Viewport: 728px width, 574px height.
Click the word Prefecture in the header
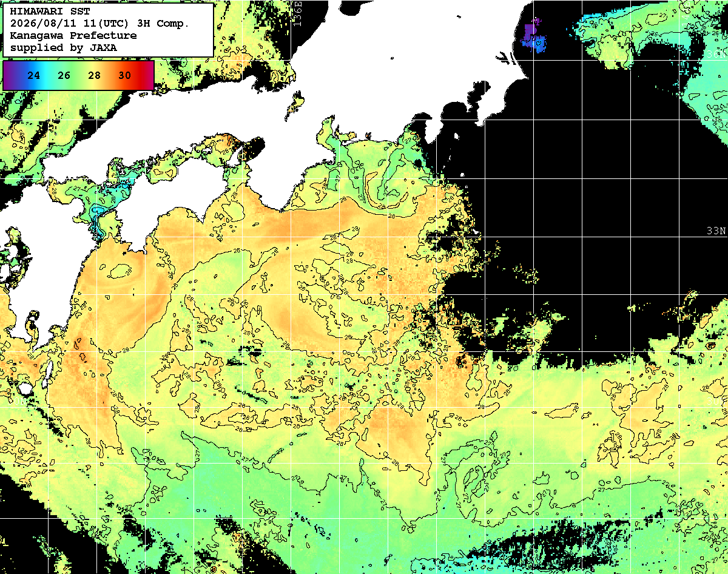pyautogui.click(x=103, y=36)
